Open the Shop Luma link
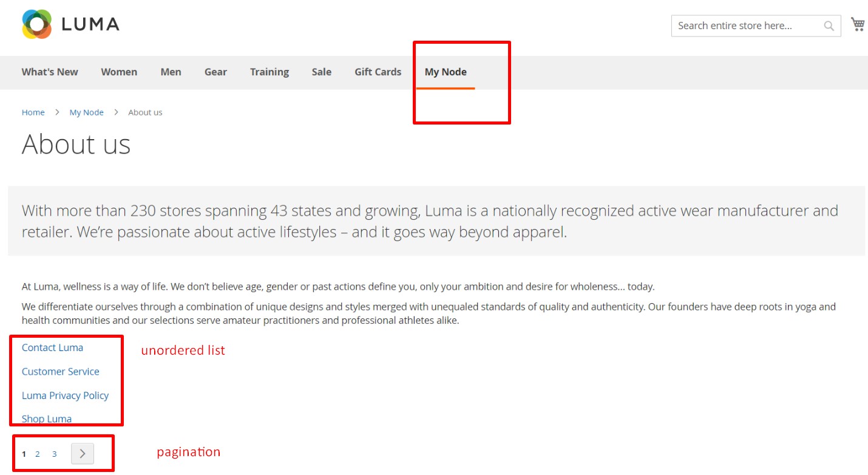The width and height of the screenshot is (868, 475). 47,419
